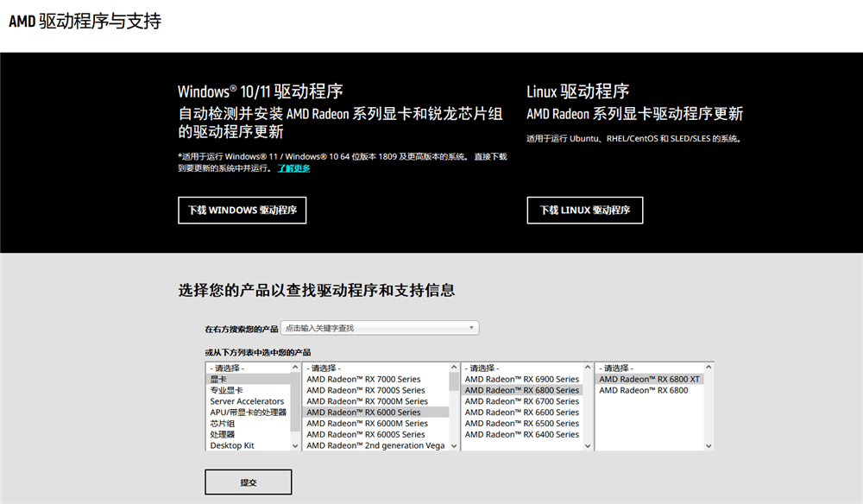Viewport: 863px width, 504px height.
Task: Select AMD Radeon RX 6800 model
Action: click(643, 389)
